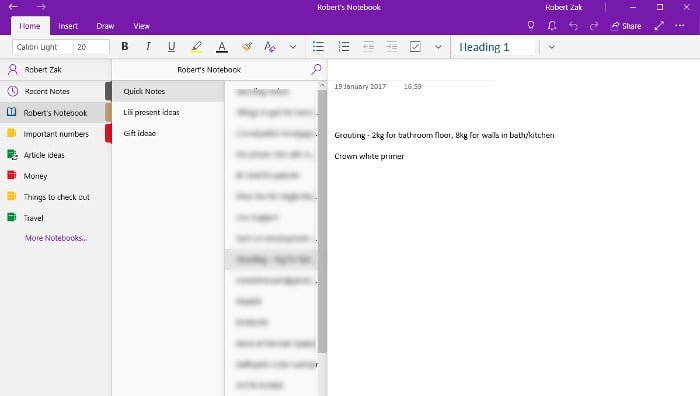Apply the yellow text highlighter
This screenshot has width=700, height=396.
pos(196,46)
